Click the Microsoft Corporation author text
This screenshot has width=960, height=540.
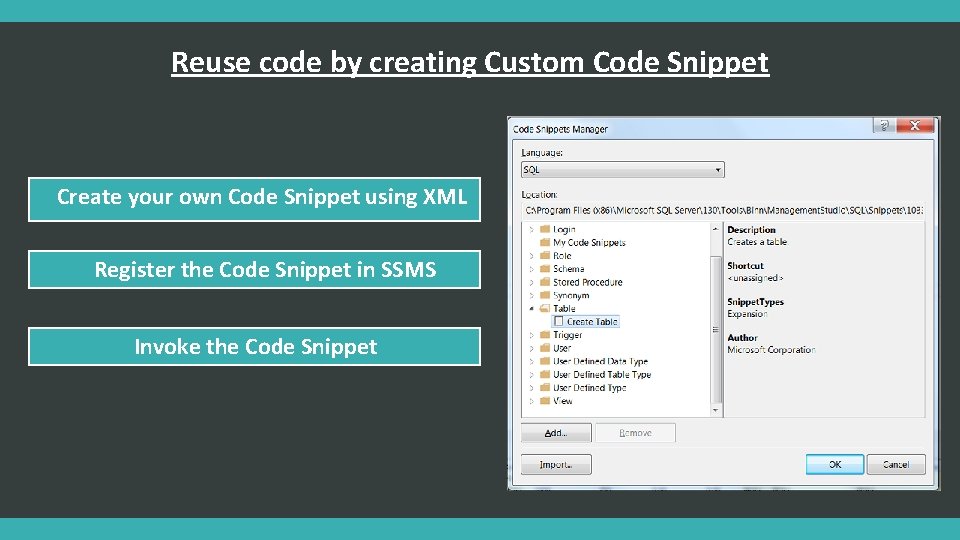771,350
